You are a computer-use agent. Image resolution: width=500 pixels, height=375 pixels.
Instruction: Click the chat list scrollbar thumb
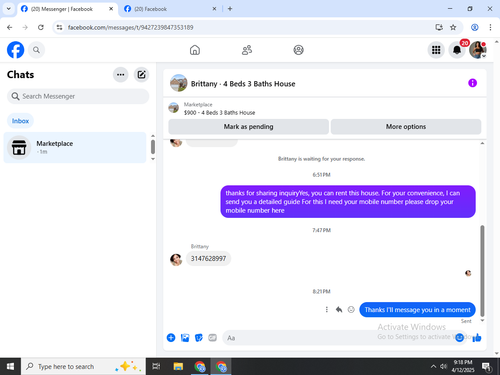153,147
